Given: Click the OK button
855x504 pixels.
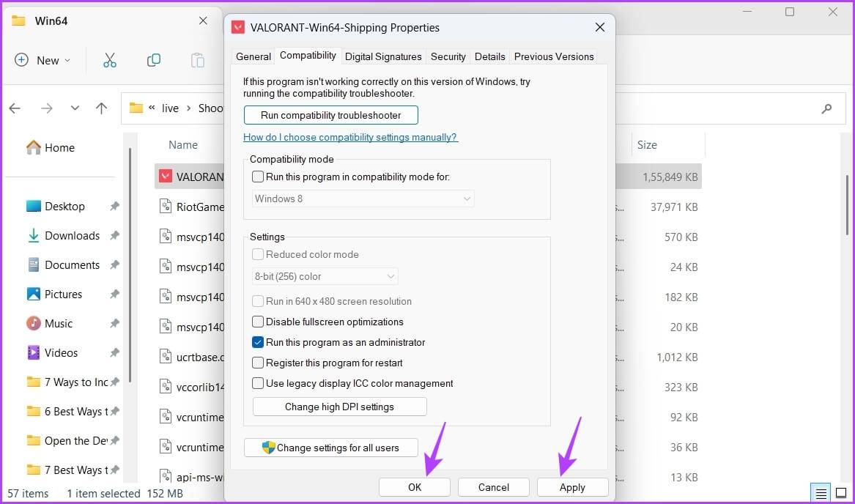Looking at the screenshot, I should click(x=415, y=487).
